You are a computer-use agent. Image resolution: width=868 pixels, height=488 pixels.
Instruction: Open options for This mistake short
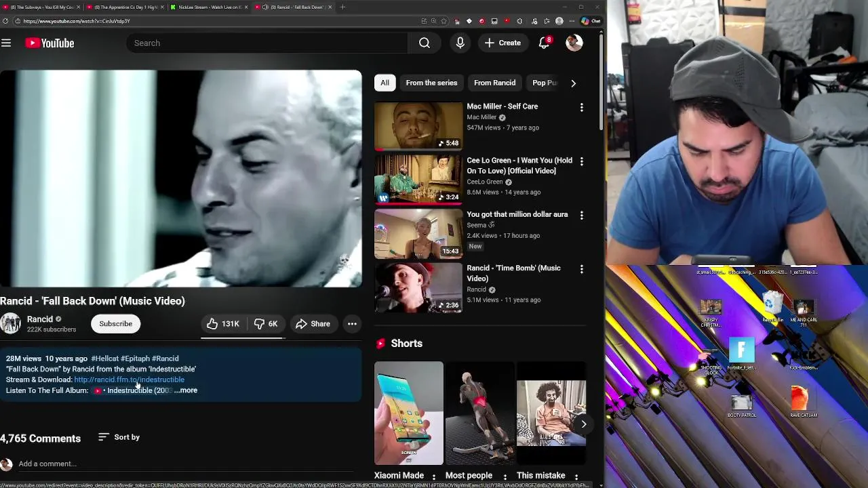(x=576, y=477)
